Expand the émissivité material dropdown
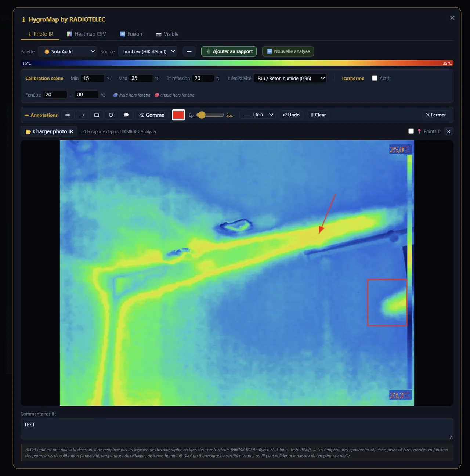The width and height of the screenshot is (470, 476). click(x=290, y=78)
